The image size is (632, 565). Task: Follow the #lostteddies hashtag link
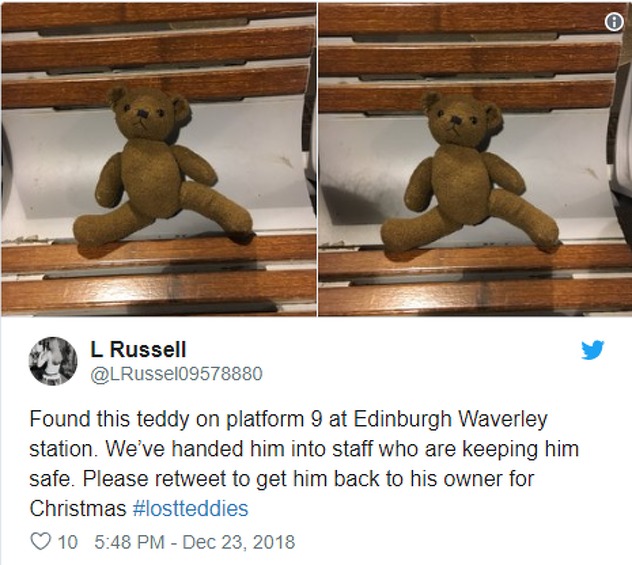tap(190, 508)
